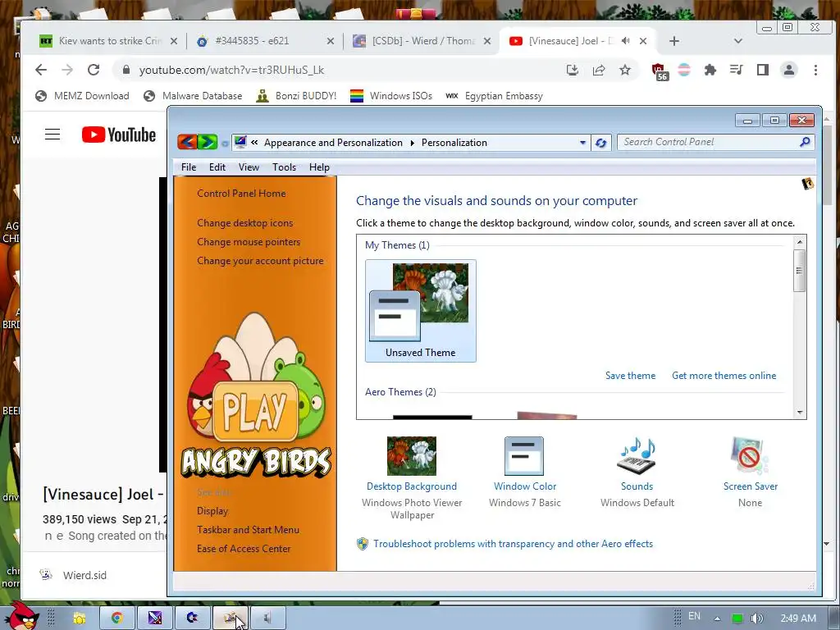Switch to the #3445835 - e621 tab
Viewport: 840px width, 630px height.
click(x=265, y=41)
